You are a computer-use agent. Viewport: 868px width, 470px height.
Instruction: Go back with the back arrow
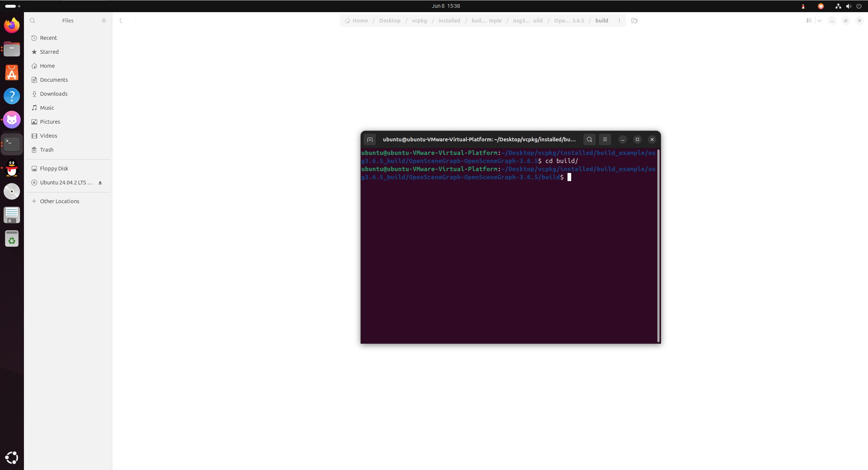click(121, 21)
